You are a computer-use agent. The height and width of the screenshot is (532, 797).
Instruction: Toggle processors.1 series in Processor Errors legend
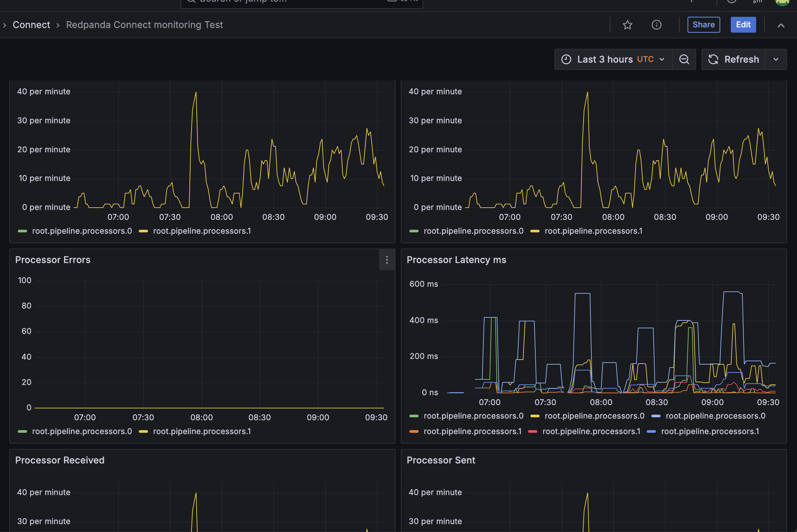[202, 431]
